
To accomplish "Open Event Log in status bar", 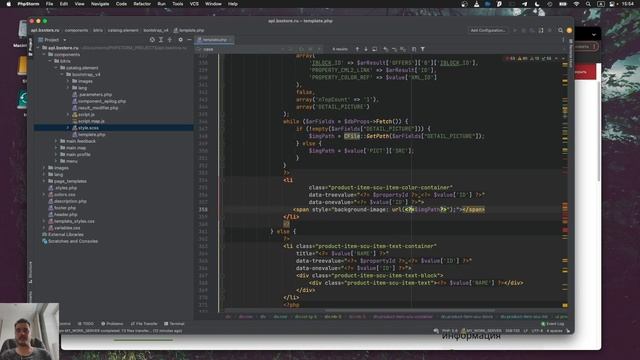I will point(553,324).
